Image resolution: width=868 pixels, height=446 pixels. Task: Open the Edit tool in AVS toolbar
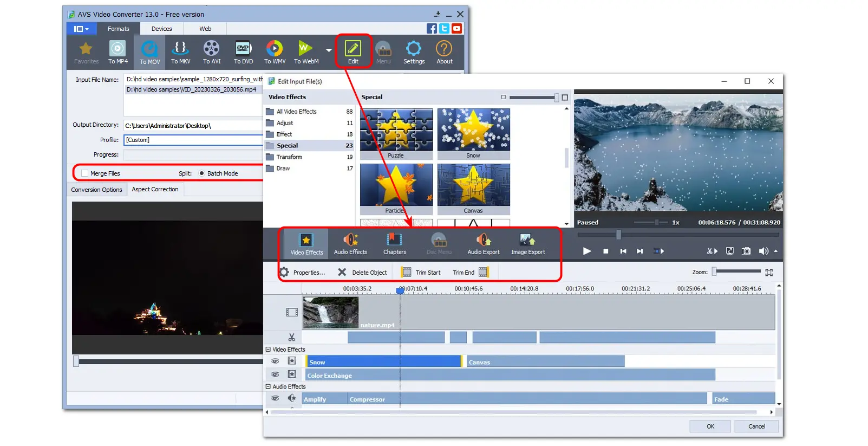click(x=353, y=52)
